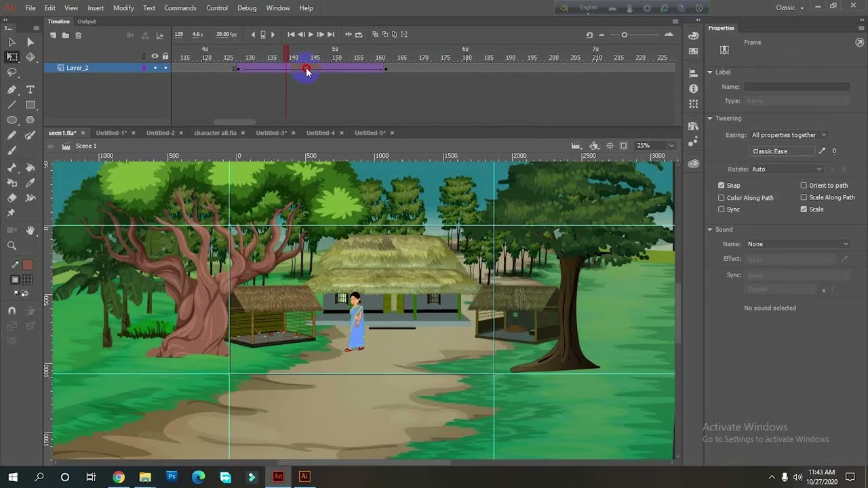Open the CC Libraries cloud icon
The width and height of the screenshot is (868, 488).
(693, 163)
